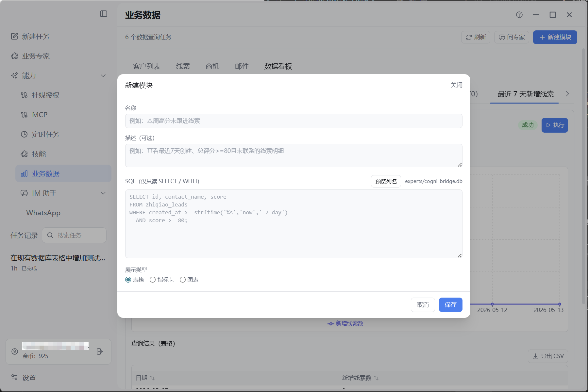The image size is (588, 392).
Task: Click the 业务专家 puzzle icon
Action: 14,56
